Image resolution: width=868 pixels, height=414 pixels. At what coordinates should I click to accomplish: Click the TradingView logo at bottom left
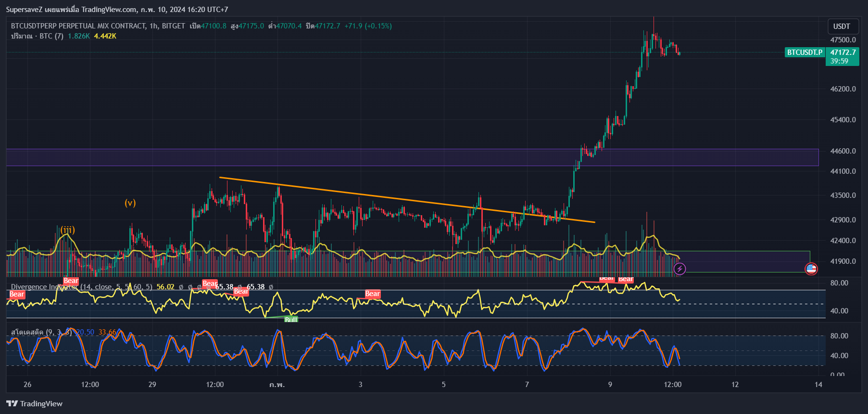point(34,403)
